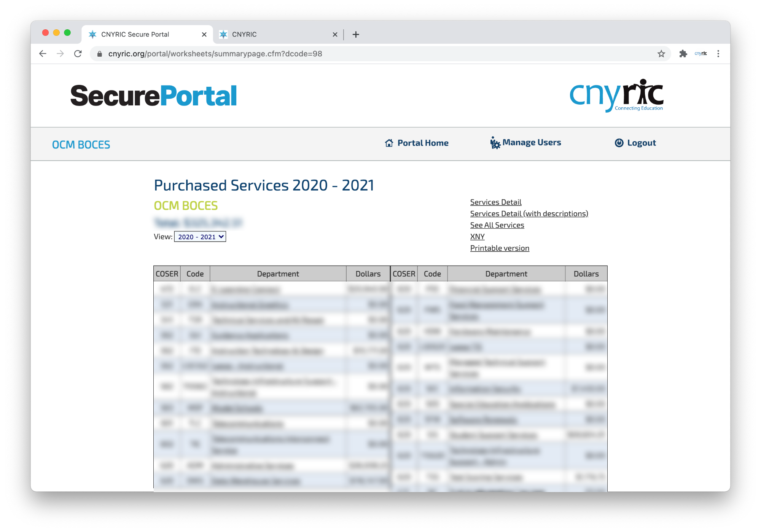Image resolution: width=761 pixels, height=532 pixels.
Task: Open the XNY link
Action: (x=477, y=236)
